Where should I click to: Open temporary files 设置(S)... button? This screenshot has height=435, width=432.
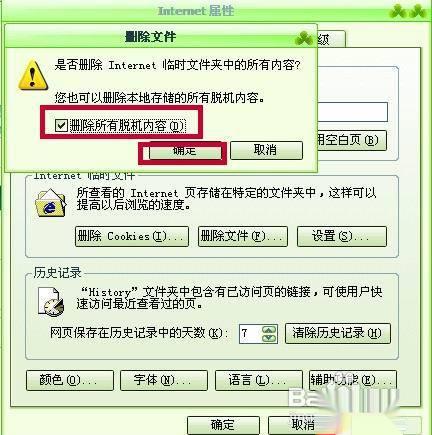pos(342,237)
